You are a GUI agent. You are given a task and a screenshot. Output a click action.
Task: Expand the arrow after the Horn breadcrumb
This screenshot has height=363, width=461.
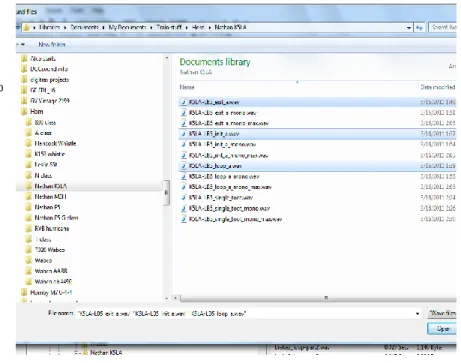pyautogui.click(x=210, y=28)
